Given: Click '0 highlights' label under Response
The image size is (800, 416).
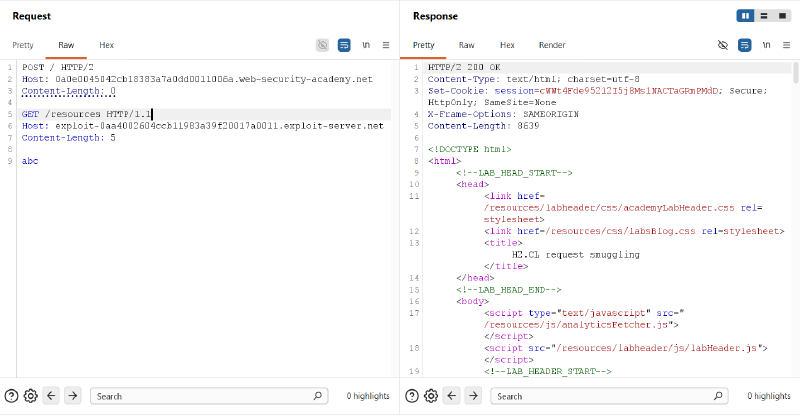Looking at the screenshot, I should 769,396.
